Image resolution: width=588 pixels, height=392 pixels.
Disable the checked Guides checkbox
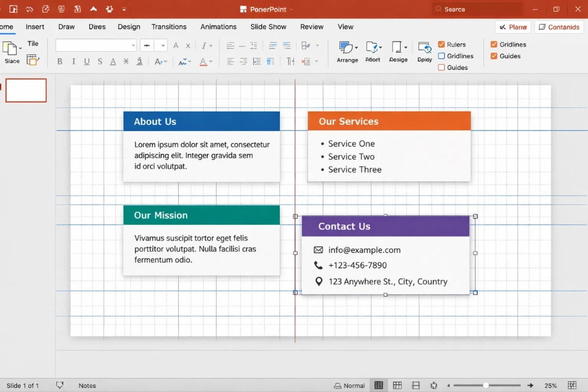point(494,56)
